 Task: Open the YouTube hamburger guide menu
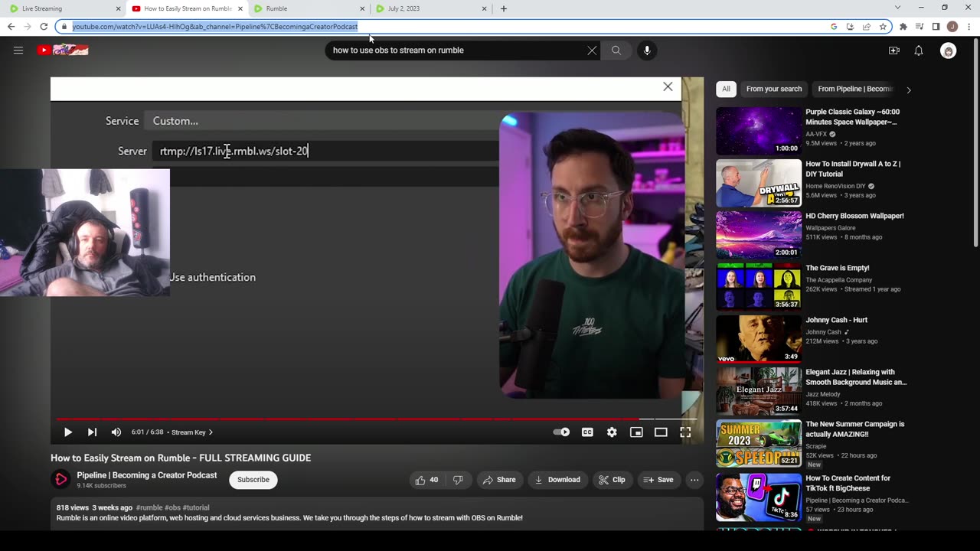pos(18,51)
